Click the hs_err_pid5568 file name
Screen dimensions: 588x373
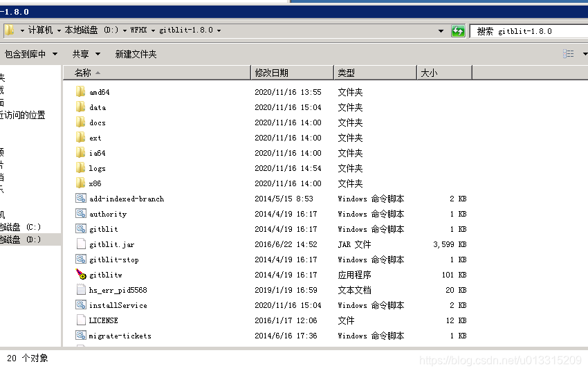(x=118, y=290)
